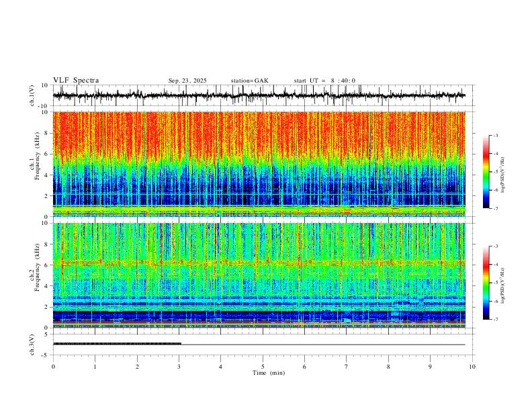The image size is (532, 411).
Task: Click the "start UT = 8:40:0" text
Action: point(324,81)
